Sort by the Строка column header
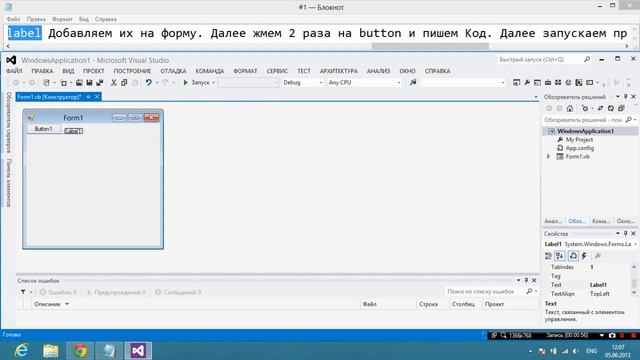Image resolution: width=640 pixels, height=360 pixels. [429, 304]
